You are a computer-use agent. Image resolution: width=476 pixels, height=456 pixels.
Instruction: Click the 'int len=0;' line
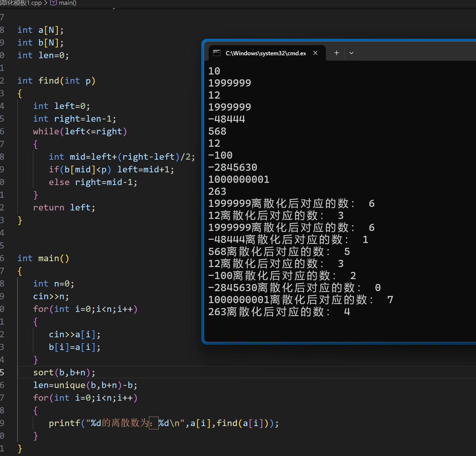(43, 55)
